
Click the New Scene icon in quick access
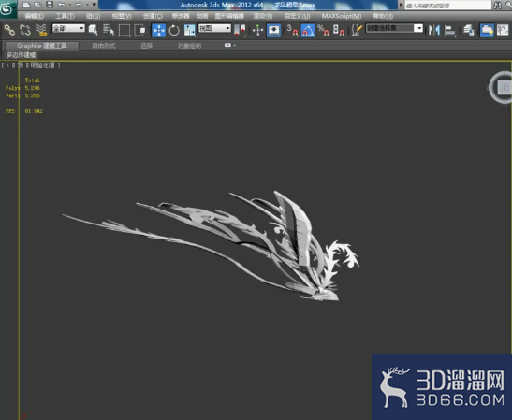[x=27, y=5]
